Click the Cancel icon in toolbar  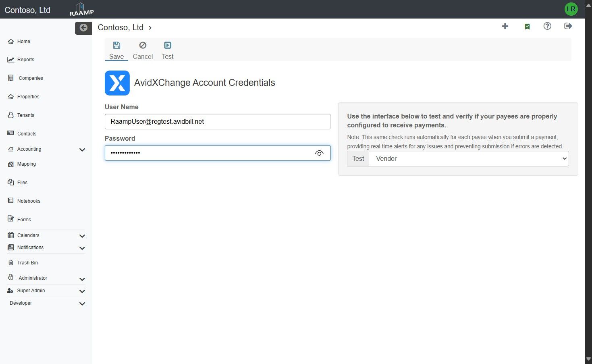[143, 46]
